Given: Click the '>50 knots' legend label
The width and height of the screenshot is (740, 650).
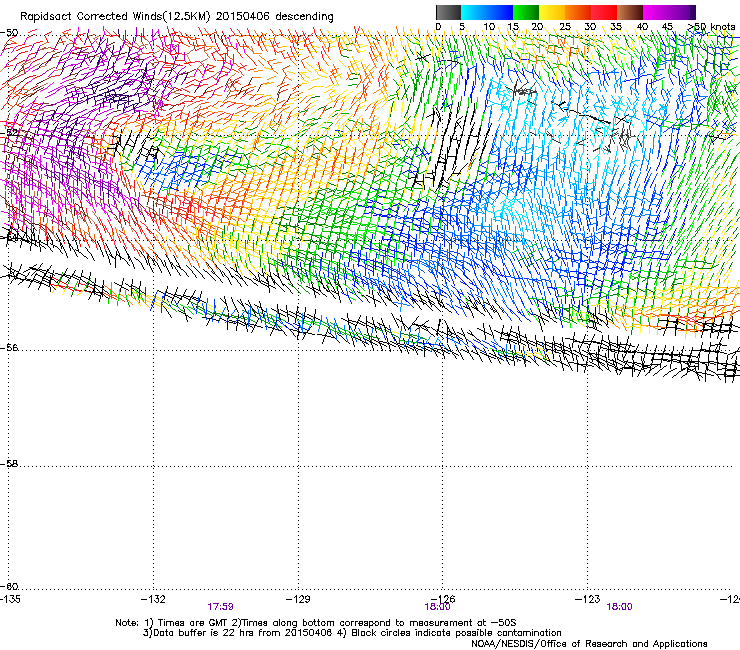Looking at the screenshot, I should [x=711, y=27].
